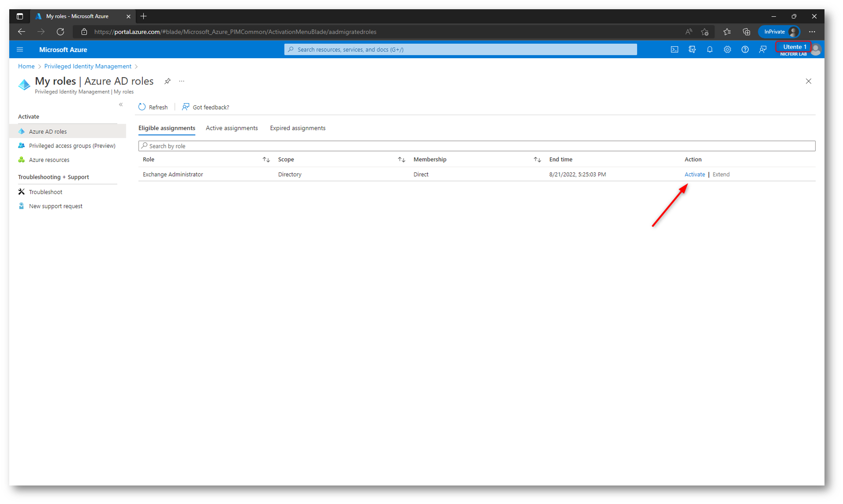Sort by the Membership column
This screenshot has height=504, width=843.
coord(537,159)
